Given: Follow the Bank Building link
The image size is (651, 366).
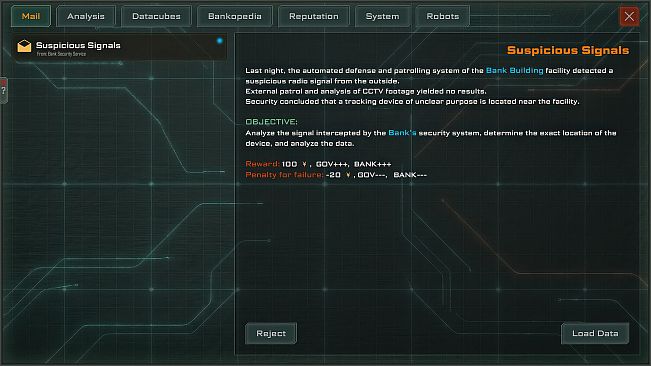Looking at the screenshot, I should (x=514, y=71).
